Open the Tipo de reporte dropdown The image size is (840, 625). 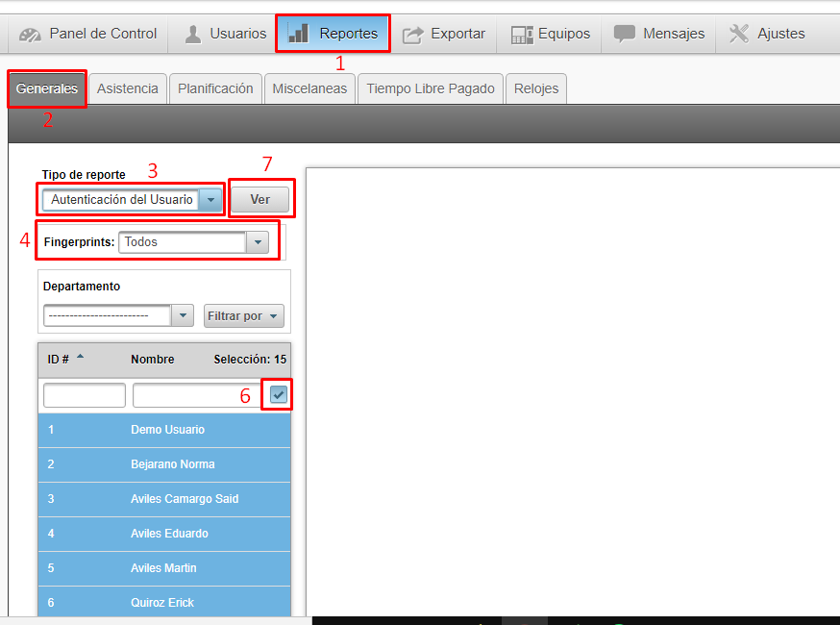pos(211,200)
